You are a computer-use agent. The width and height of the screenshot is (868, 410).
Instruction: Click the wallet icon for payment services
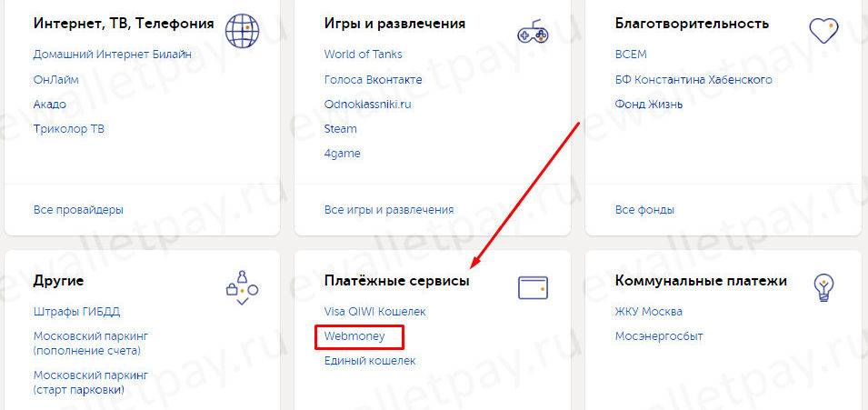coord(532,287)
